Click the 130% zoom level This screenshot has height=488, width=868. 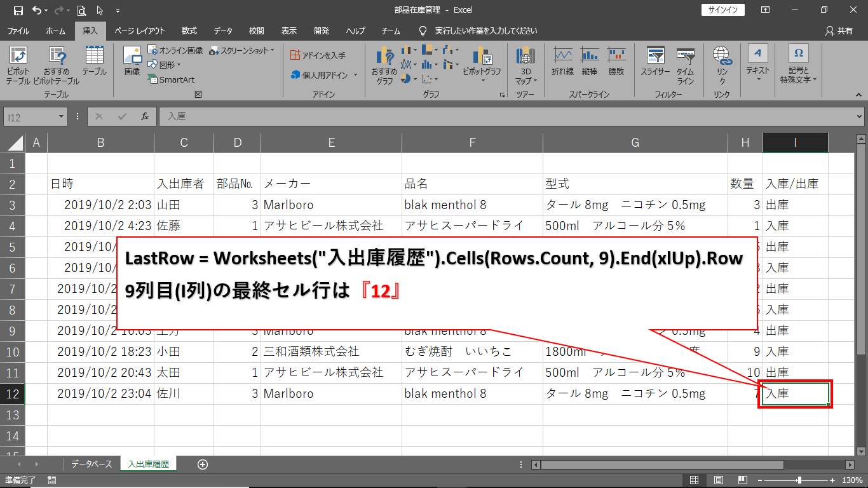[x=851, y=480]
